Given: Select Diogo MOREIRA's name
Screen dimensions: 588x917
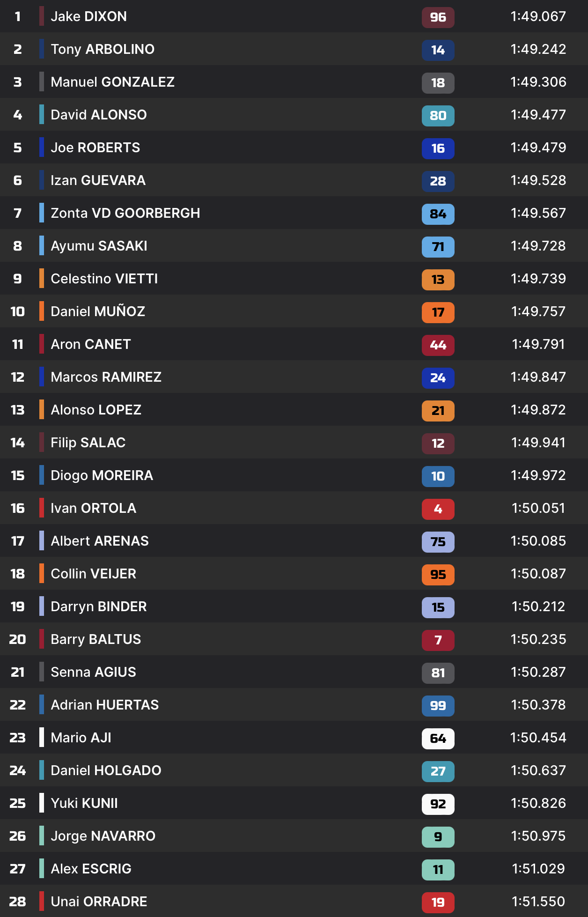Looking at the screenshot, I should (x=102, y=475).
